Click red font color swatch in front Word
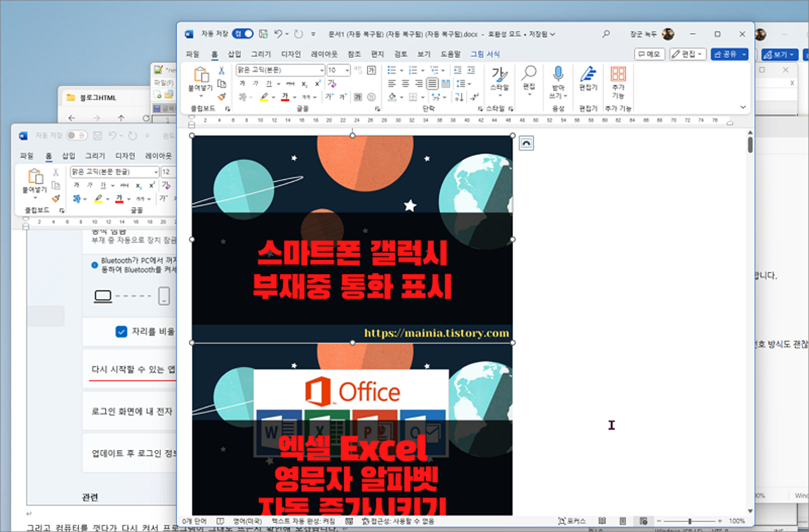The image size is (809, 532). coord(284,97)
